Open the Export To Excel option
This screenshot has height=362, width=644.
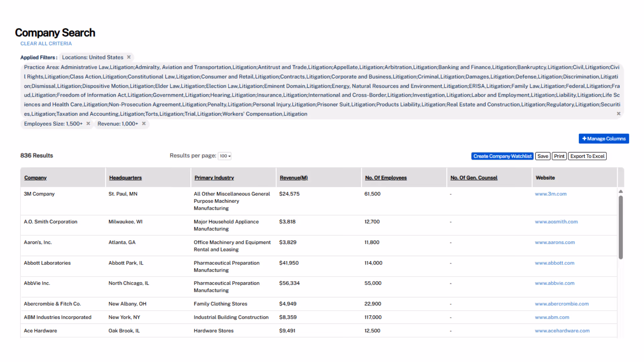(x=587, y=156)
